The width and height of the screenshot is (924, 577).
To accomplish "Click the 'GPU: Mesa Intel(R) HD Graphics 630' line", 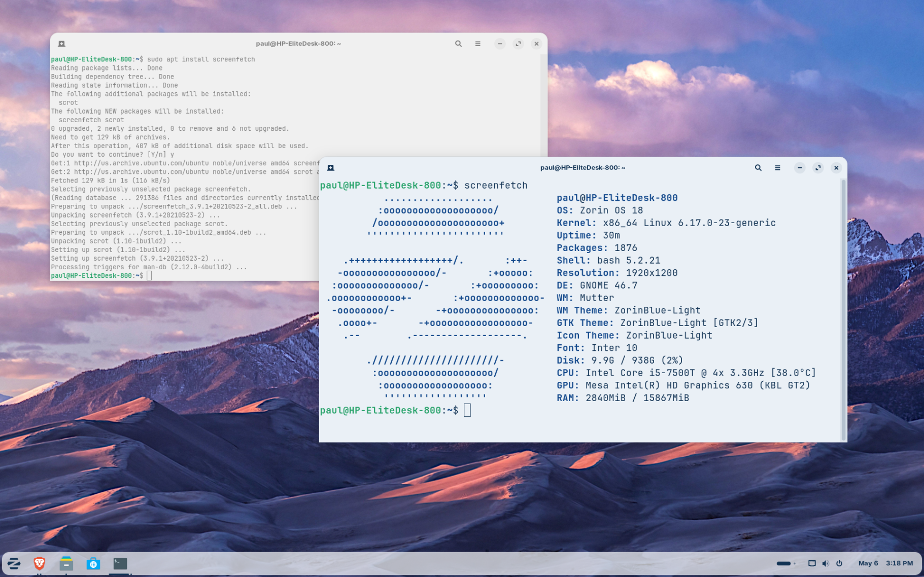I will (683, 385).
